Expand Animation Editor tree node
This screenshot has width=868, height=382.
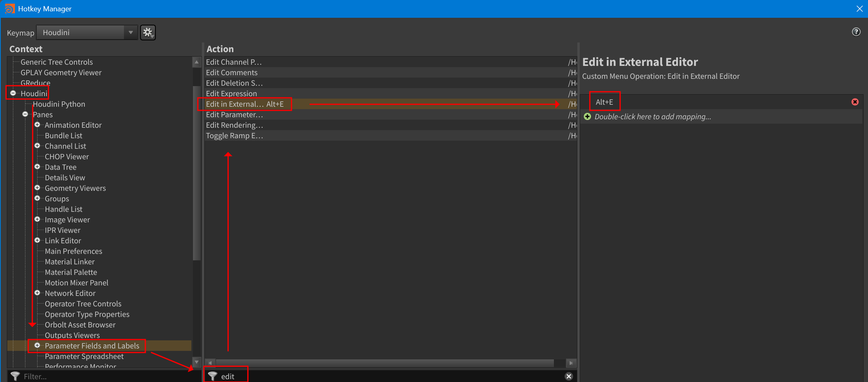(x=37, y=125)
